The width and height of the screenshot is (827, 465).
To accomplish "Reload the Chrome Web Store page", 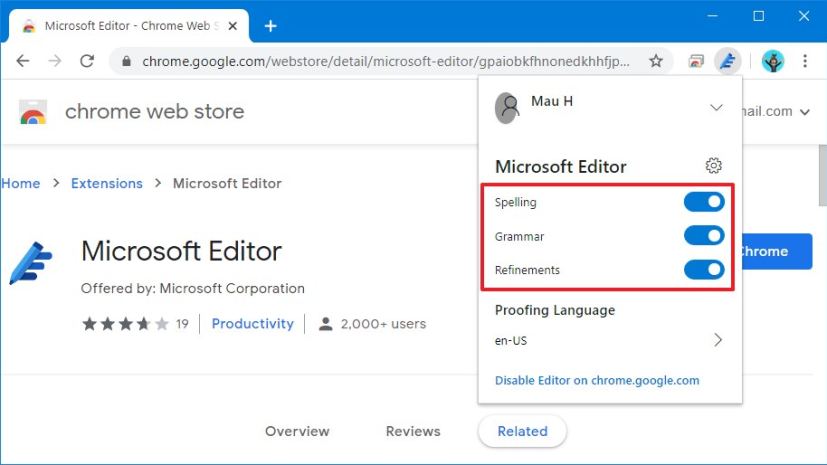I will 87,61.
